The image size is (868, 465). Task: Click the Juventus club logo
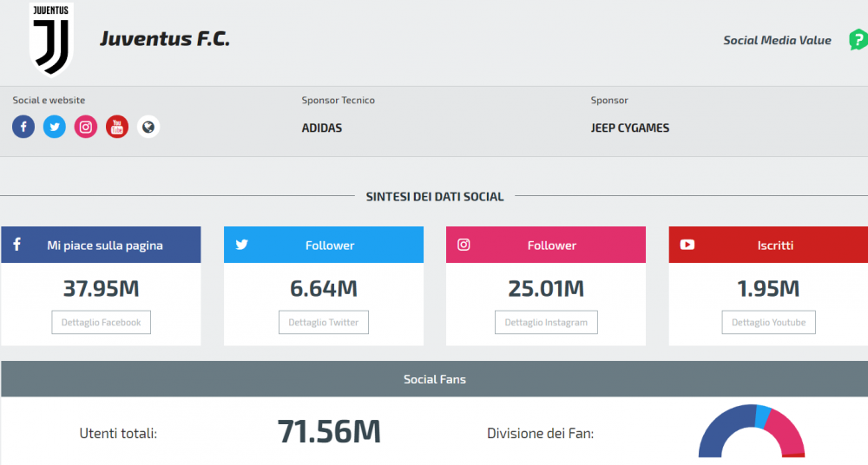pos(52,40)
